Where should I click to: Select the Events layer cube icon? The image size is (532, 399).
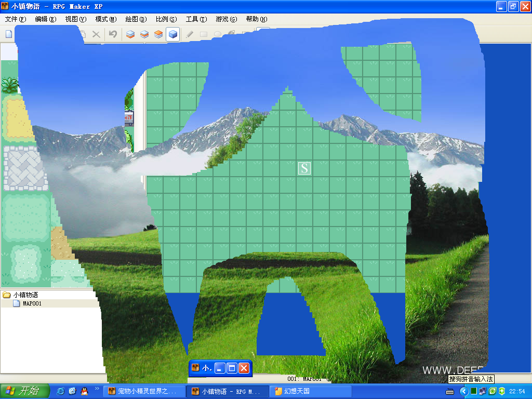point(172,34)
